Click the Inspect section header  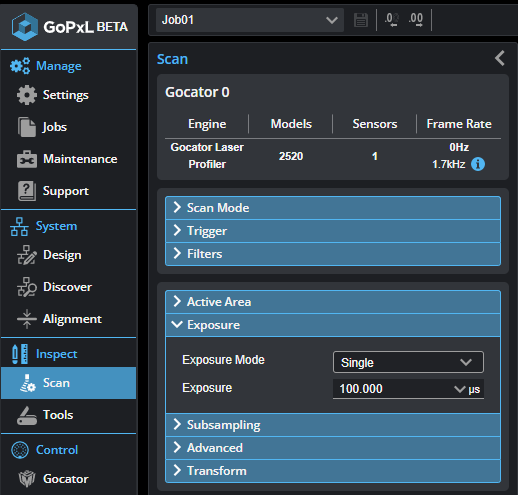click(56, 354)
